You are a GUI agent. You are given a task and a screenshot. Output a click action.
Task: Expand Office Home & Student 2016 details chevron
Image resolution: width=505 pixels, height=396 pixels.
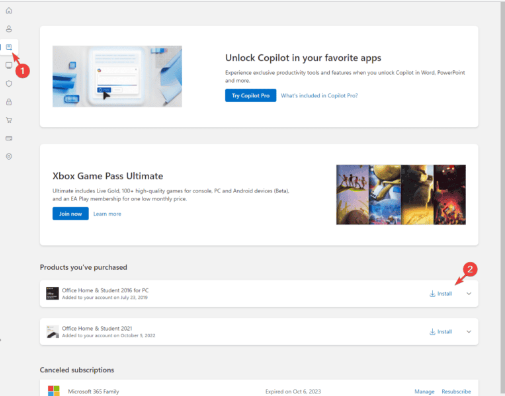(x=469, y=294)
